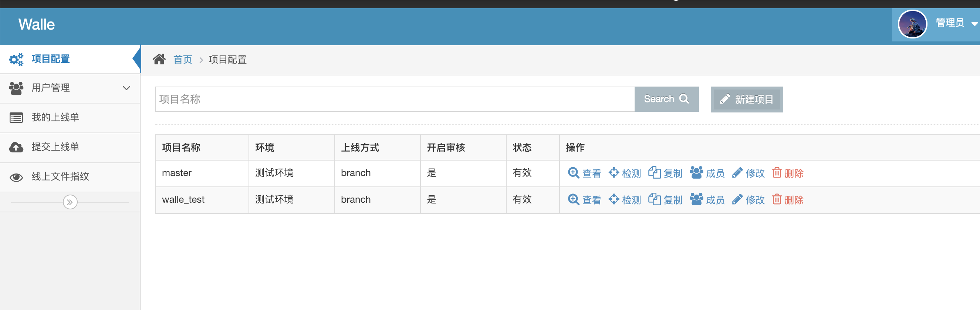Image resolution: width=980 pixels, height=310 pixels.
Task: Open 线上文件指纹 sidebar item
Action: 60,176
